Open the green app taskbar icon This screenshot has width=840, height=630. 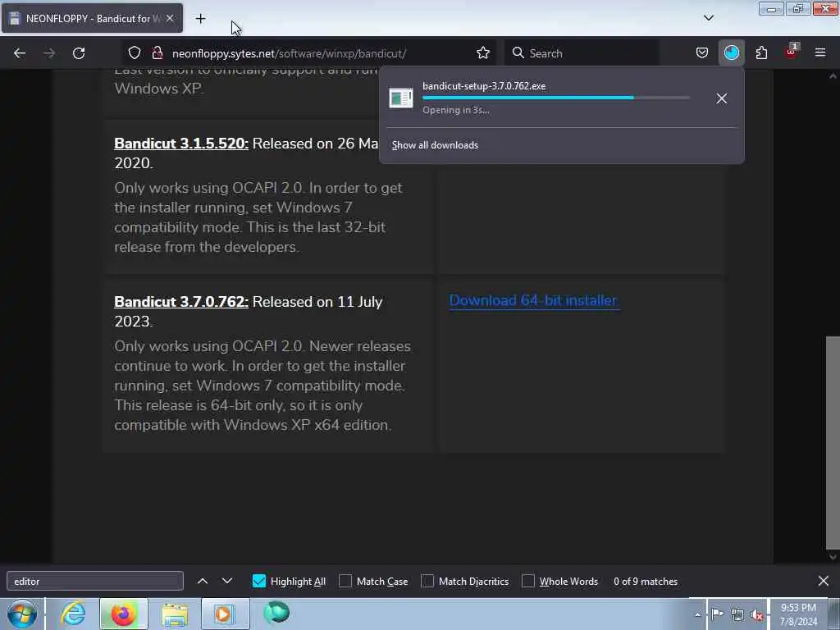pos(276,613)
